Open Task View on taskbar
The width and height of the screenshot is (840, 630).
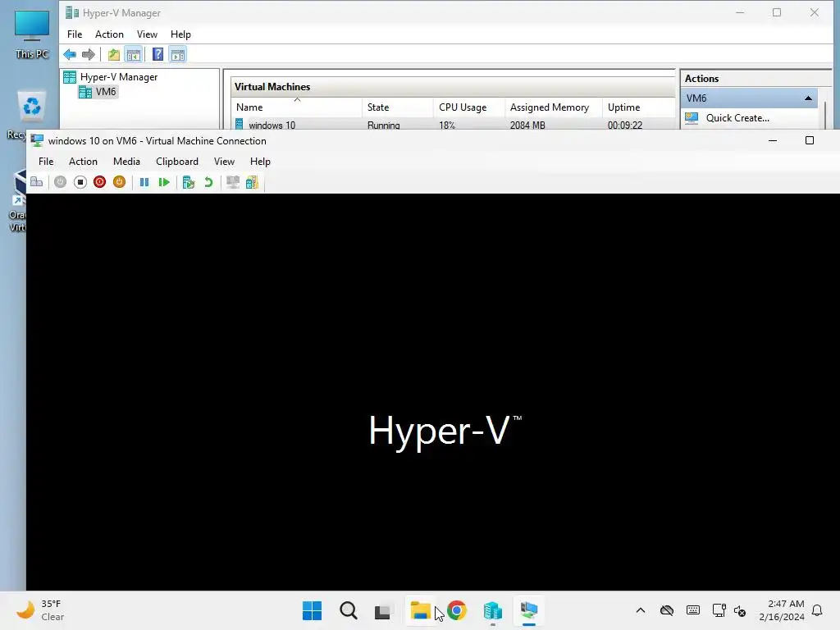pos(384,610)
